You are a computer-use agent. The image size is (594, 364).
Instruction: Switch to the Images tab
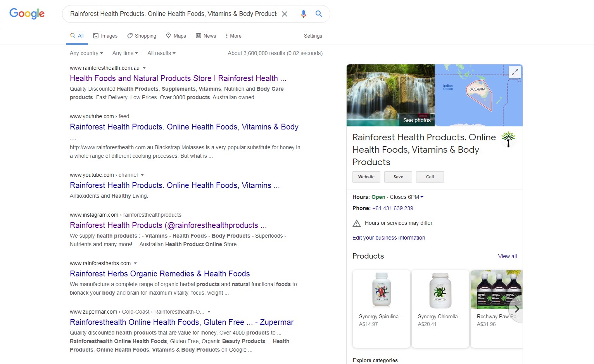(105, 36)
